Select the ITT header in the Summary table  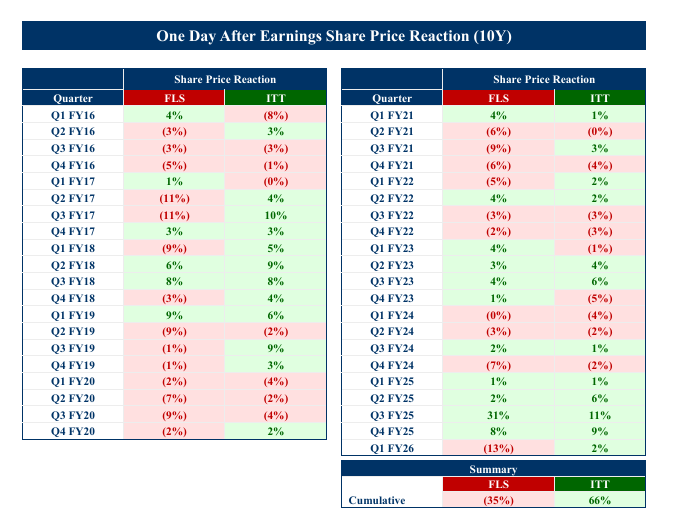[x=600, y=484]
